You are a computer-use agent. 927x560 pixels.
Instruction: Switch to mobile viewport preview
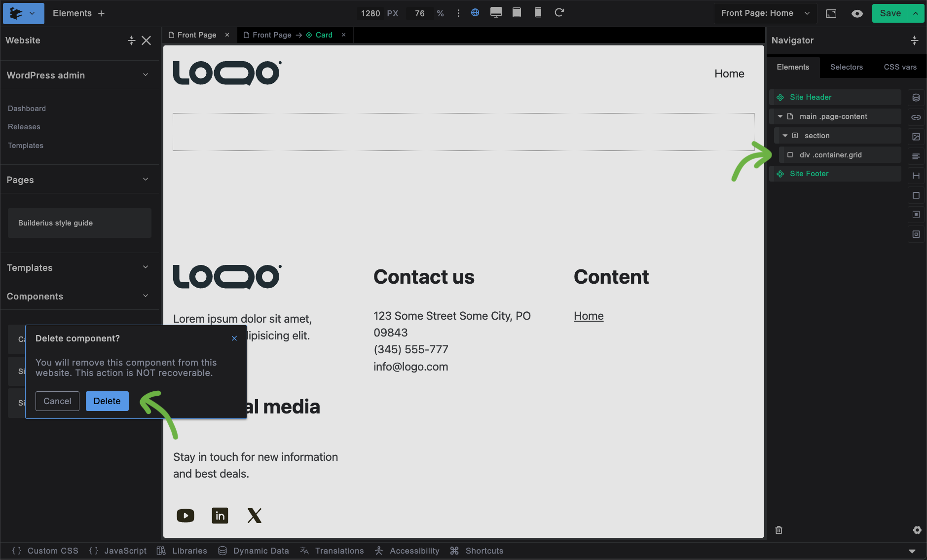538,13
